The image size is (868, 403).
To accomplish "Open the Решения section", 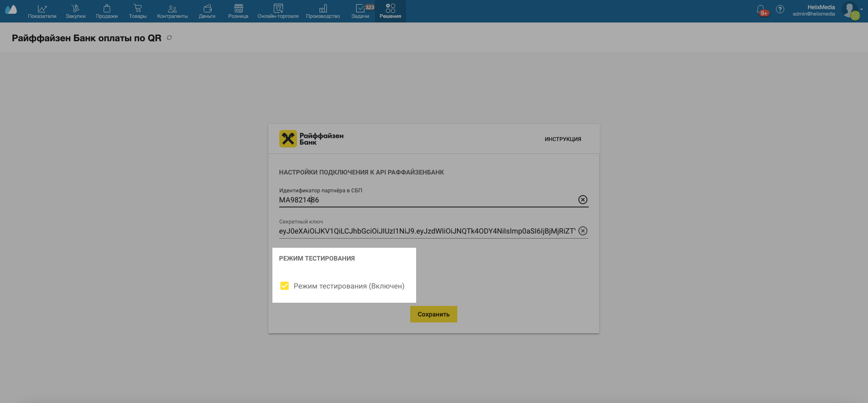I will coord(390,11).
